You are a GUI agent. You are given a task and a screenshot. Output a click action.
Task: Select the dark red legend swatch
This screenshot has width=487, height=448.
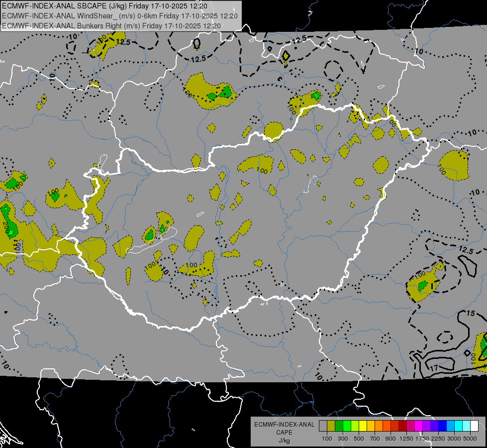coord(402,426)
